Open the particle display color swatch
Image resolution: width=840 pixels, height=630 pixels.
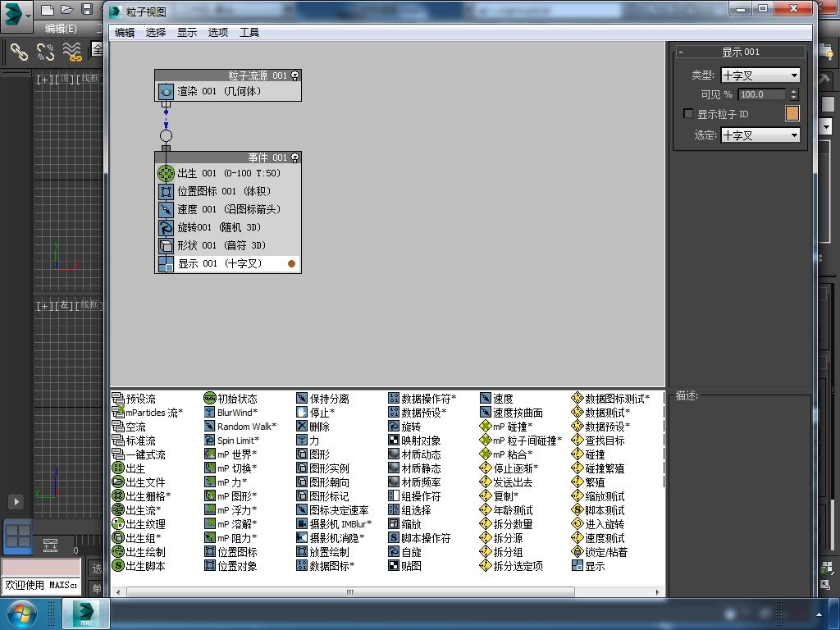click(792, 113)
